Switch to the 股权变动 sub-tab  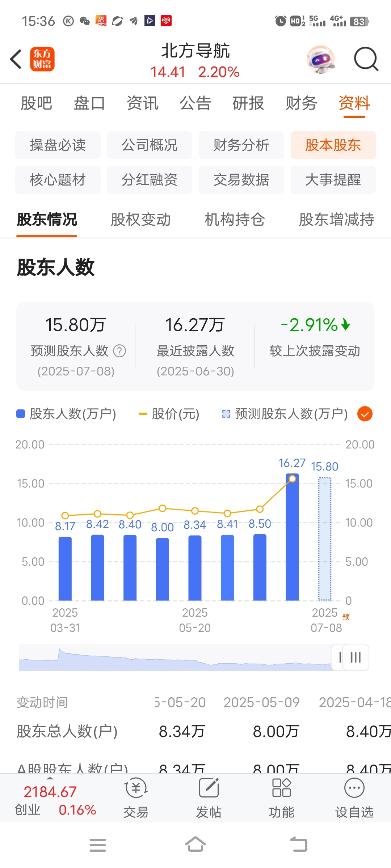pos(141,220)
